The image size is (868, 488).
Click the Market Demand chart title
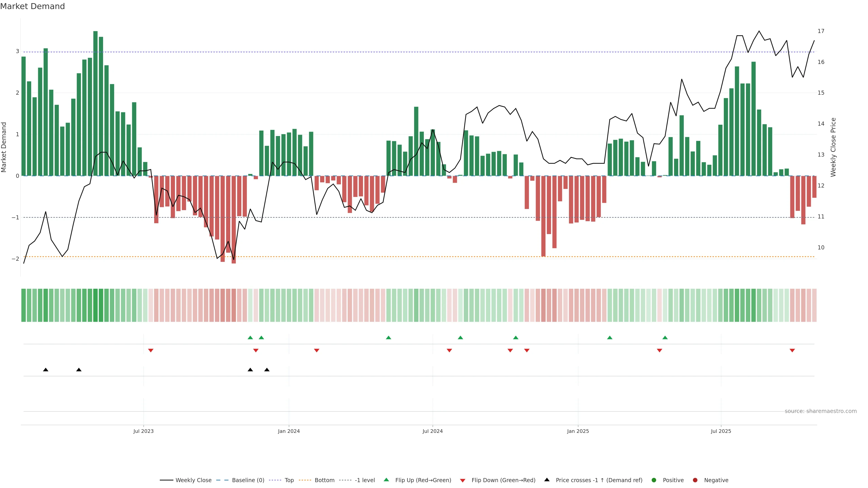[32, 6]
